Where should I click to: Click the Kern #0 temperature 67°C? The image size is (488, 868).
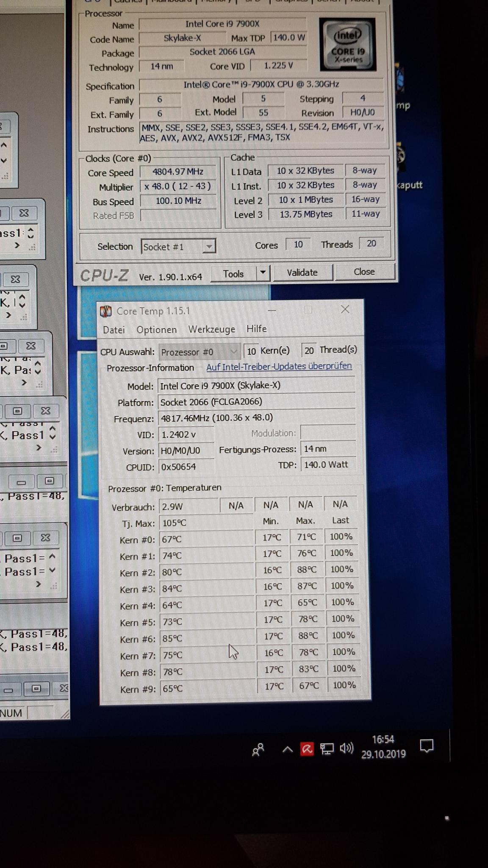pyautogui.click(x=206, y=540)
